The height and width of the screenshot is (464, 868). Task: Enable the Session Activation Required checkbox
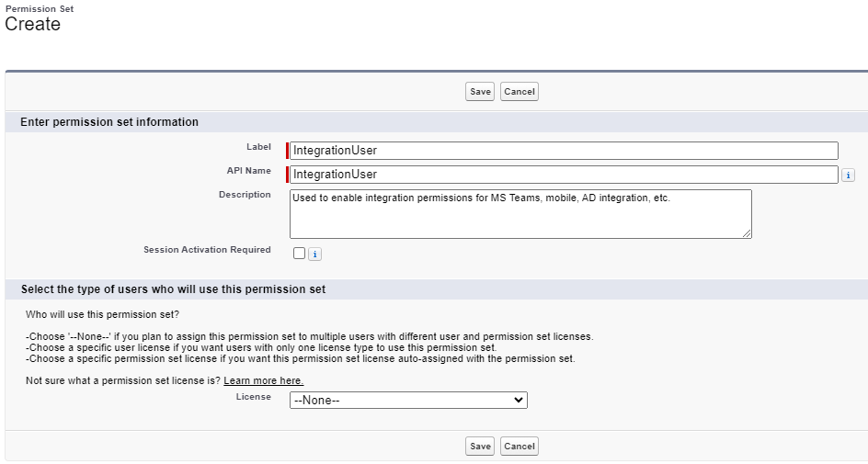(299, 254)
